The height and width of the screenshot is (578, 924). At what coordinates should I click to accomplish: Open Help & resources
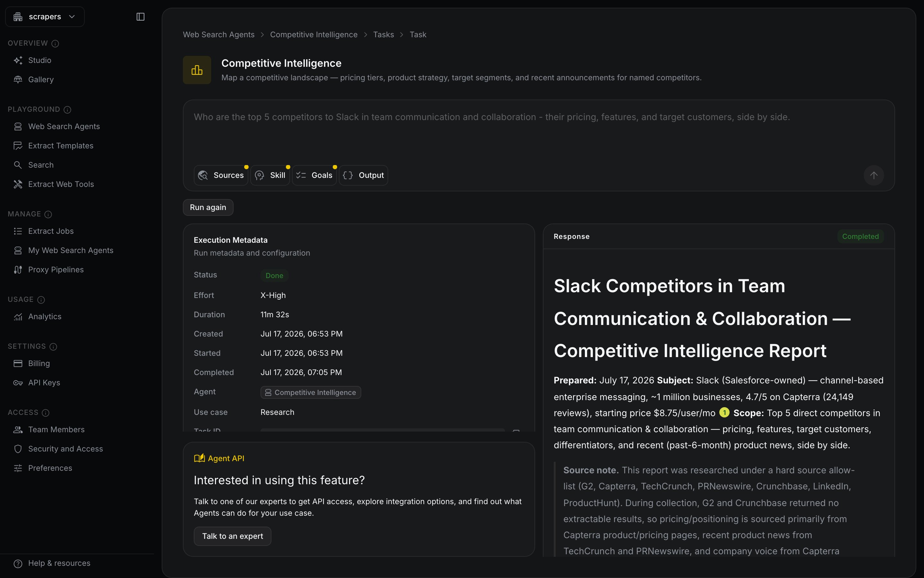pos(59,563)
